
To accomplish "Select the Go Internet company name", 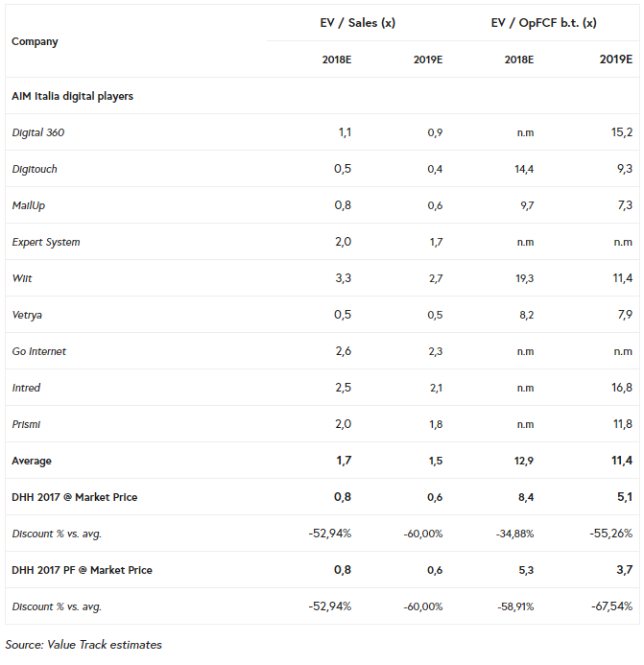I will (39, 351).
